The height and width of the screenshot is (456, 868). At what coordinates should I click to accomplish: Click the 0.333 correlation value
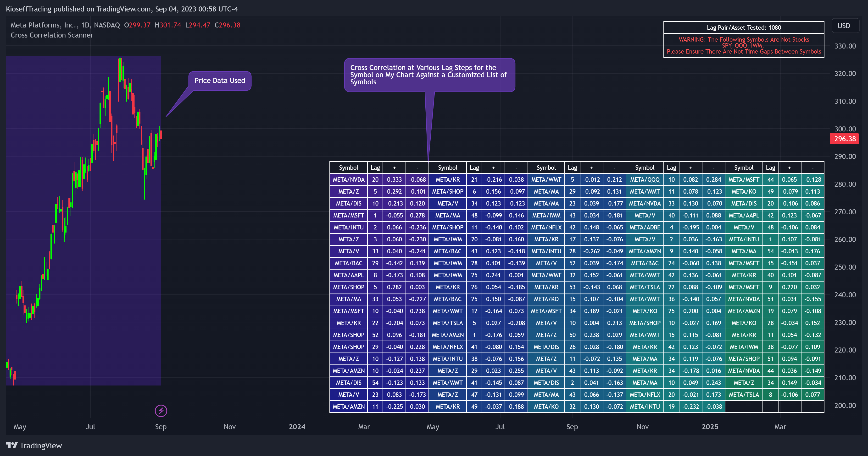tap(394, 179)
